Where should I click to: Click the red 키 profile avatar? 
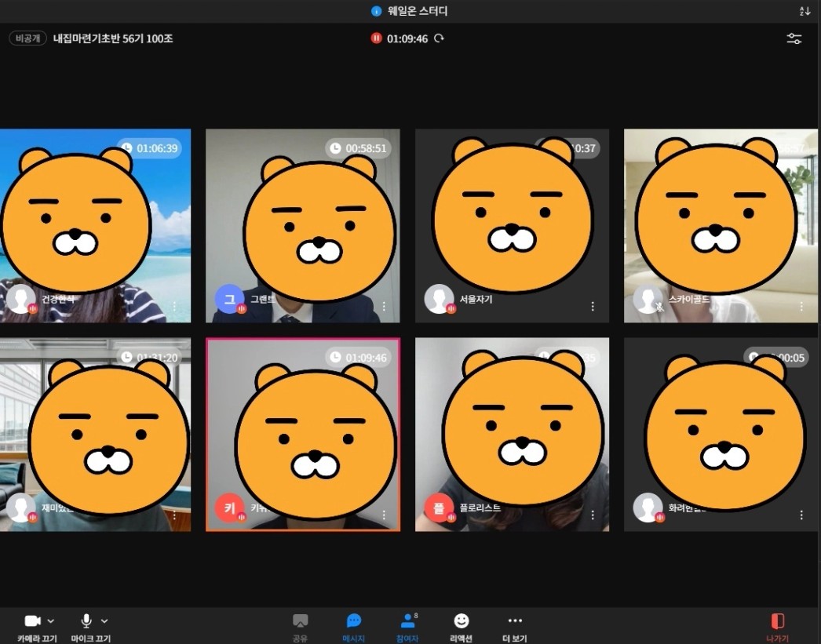(x=230, y=508)
